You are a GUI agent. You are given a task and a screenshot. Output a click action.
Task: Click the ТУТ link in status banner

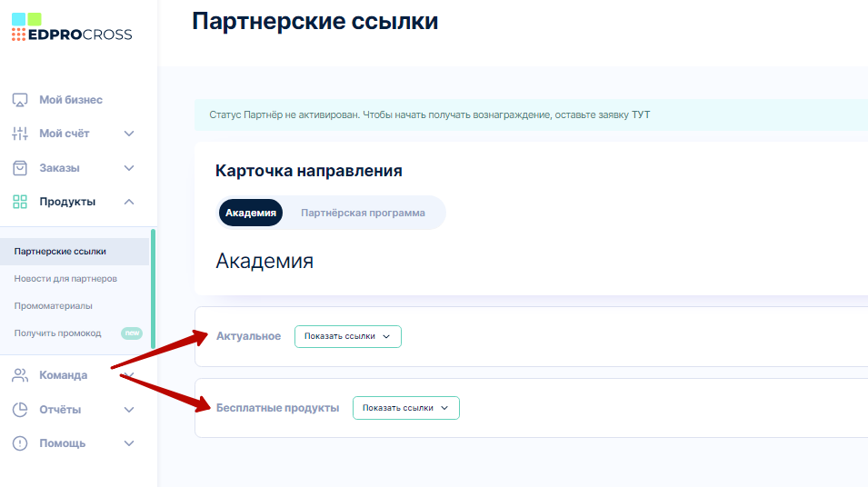[x=641, y=115]
